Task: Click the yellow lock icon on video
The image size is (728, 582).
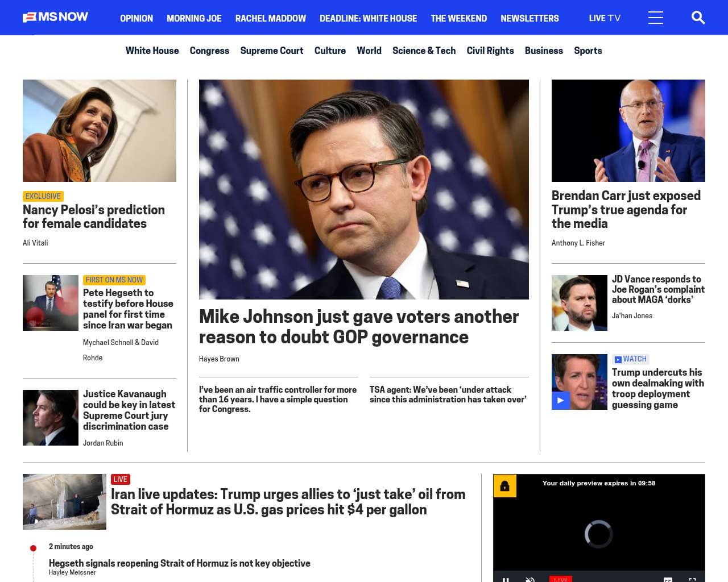Action: click(504, 486)
